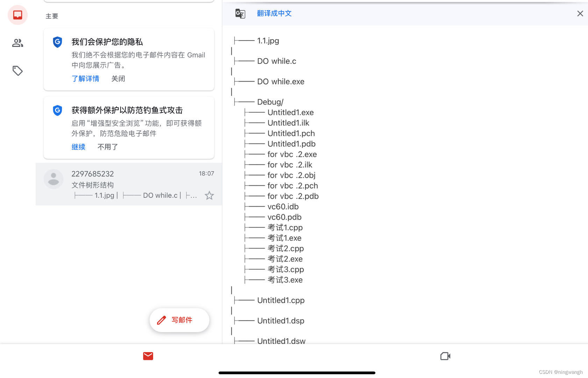This screenshot has width=588, height=378.
Task: Star the email from 2297685232
Action: pos(209,195)
